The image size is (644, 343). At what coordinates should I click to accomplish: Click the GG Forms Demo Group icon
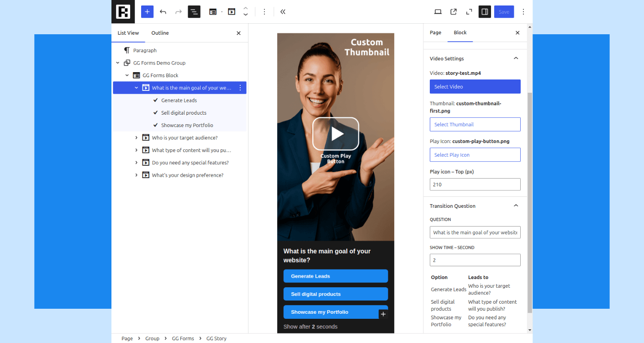[x=127, y=63]
